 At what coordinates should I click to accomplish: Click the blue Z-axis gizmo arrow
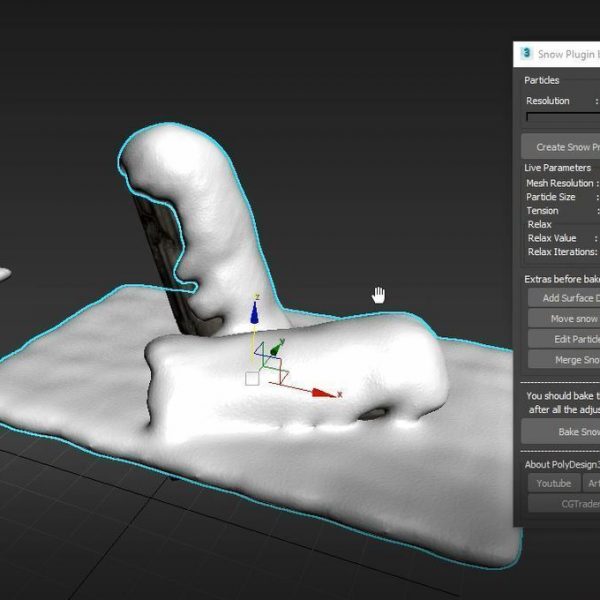[x=255, y=314]
